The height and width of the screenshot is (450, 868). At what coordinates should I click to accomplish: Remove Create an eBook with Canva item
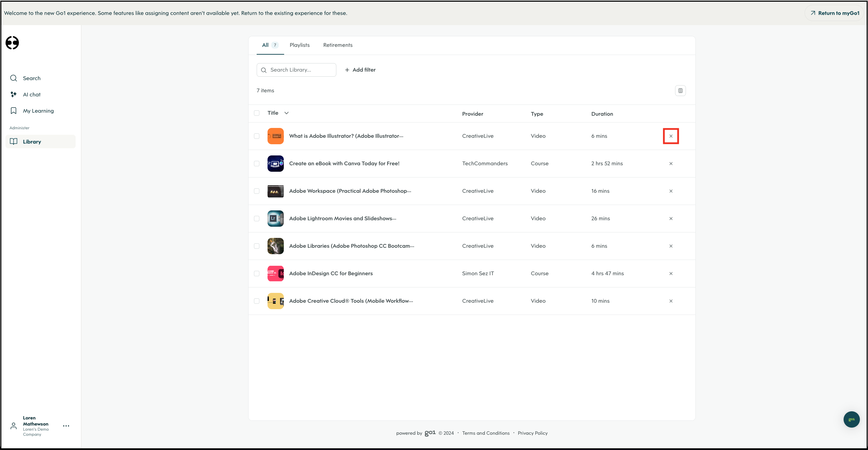click(671, 164)
